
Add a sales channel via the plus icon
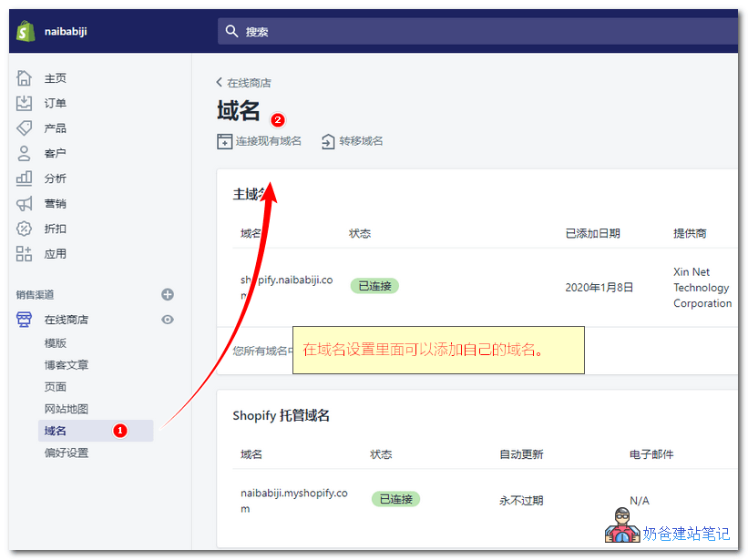[167, 294]
